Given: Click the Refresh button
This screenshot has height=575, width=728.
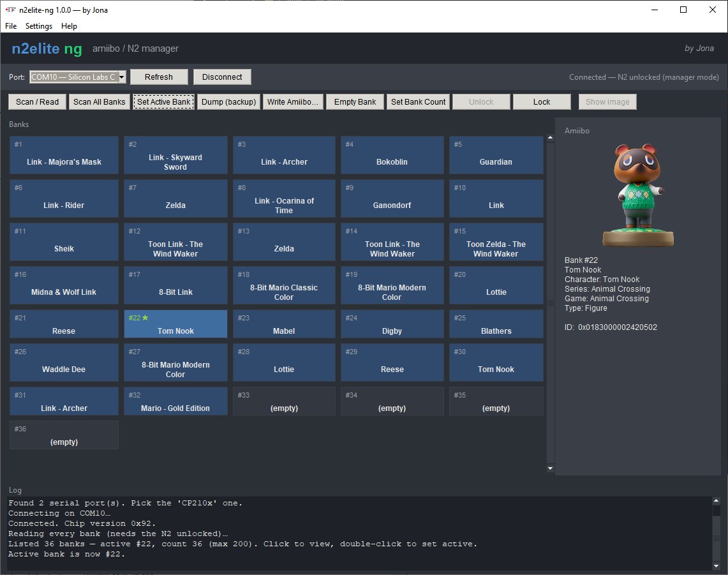Looking at the screenshot, I should 159,77.
